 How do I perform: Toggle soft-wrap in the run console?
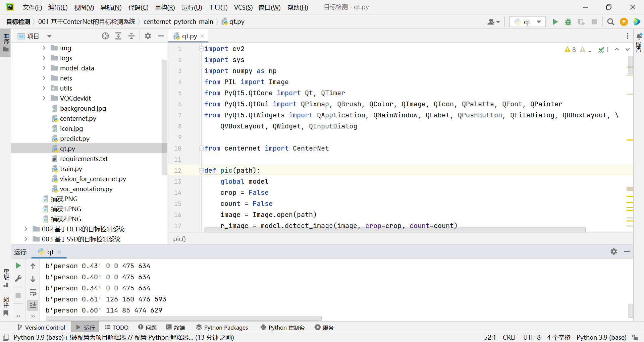click(33, 292)
